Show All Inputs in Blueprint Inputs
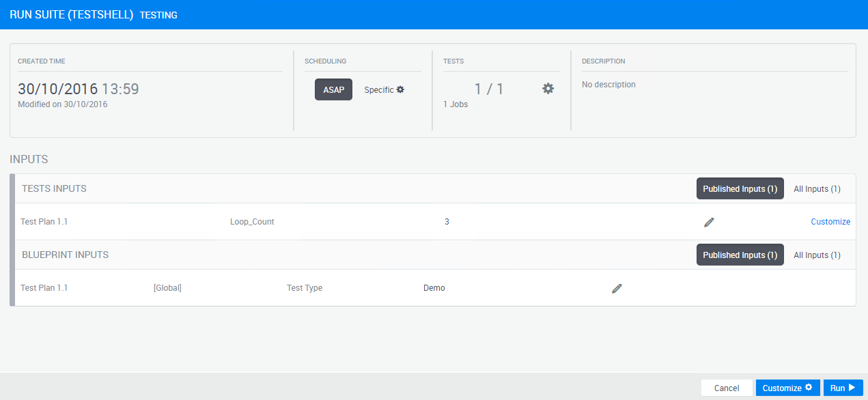 [x=817, y=255]
